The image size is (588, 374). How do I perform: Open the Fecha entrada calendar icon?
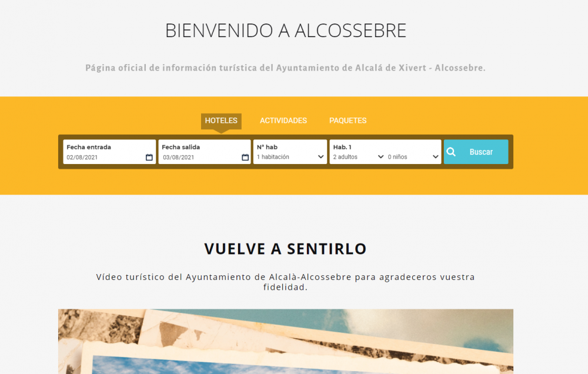(x=149, y=158)
